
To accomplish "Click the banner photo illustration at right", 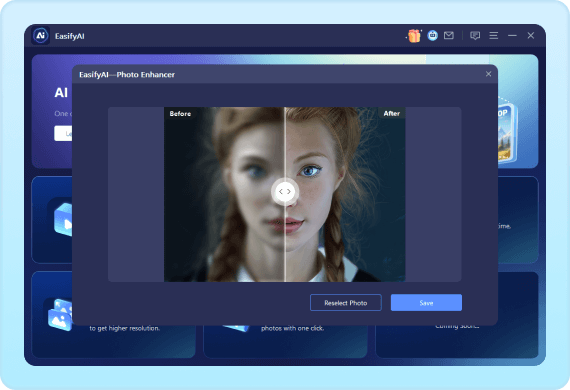I will 508,133.
